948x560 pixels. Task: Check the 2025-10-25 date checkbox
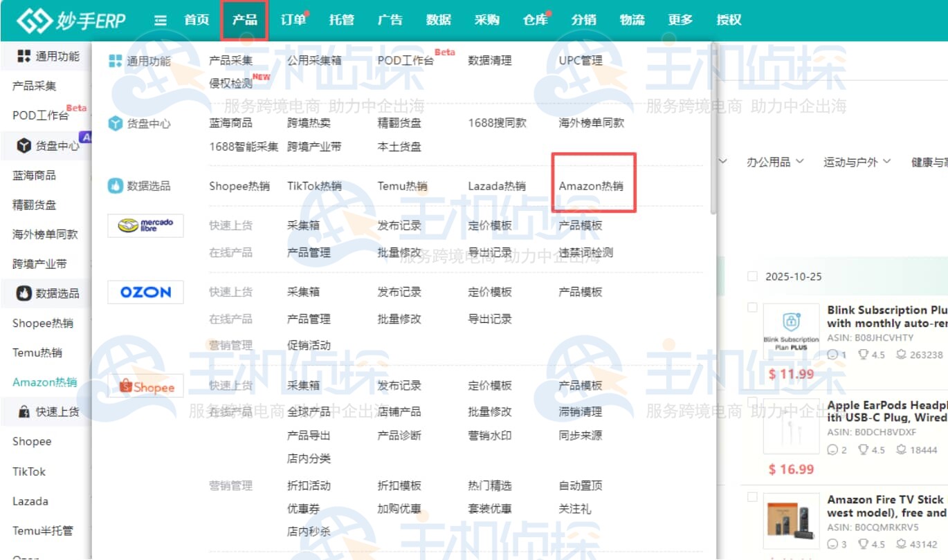753,276
